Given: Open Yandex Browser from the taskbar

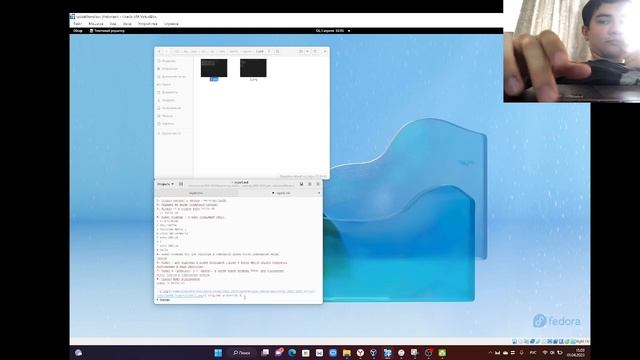Looking at the screenshot, I should point(360,353).
